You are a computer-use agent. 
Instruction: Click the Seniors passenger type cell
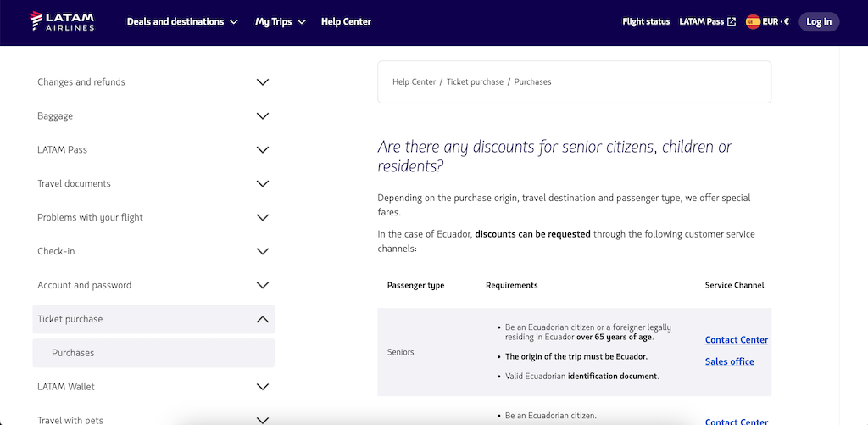400,352
